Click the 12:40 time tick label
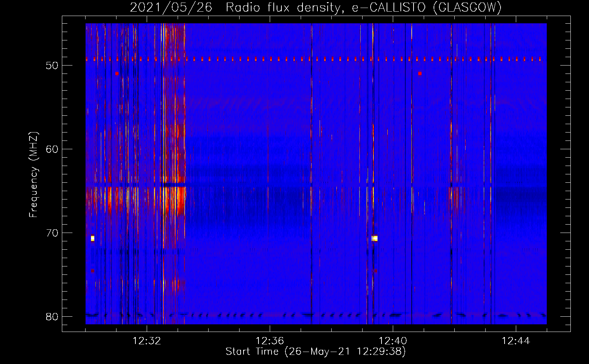The width and height of the screenshot is (589, 364). (393, 341)
